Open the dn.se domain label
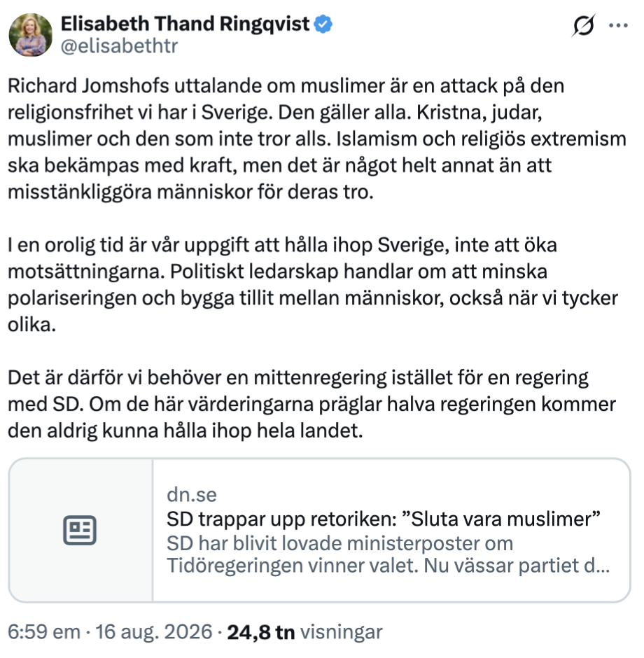The height and width of the screenshot is (658, 644). point(192,495)
